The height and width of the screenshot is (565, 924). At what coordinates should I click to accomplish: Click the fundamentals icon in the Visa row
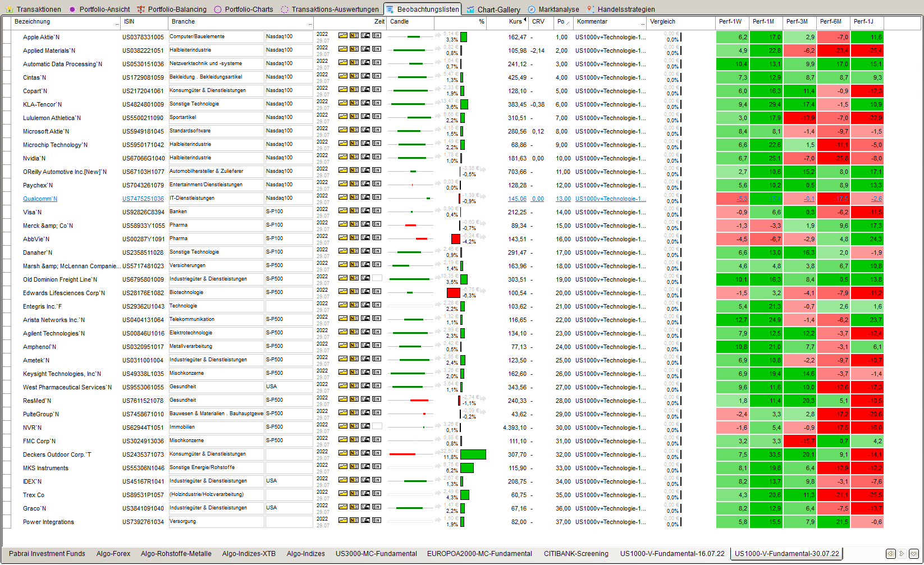point(365,210)
